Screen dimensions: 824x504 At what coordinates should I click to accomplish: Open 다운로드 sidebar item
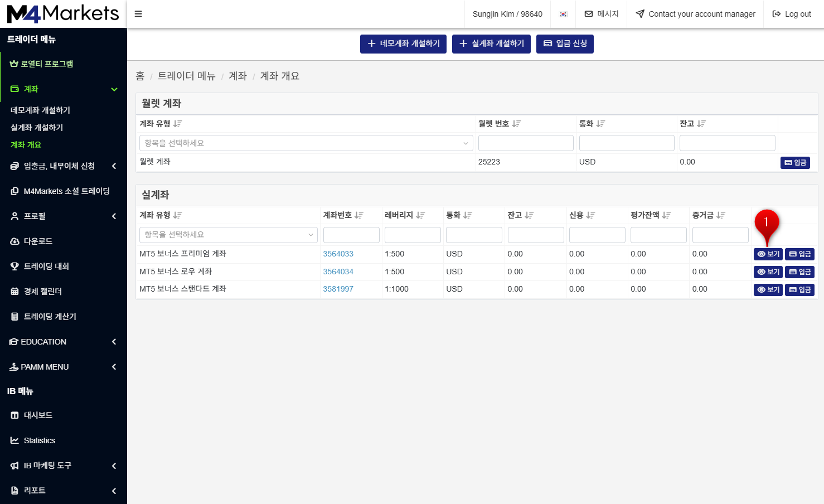(x=32, y=241)
